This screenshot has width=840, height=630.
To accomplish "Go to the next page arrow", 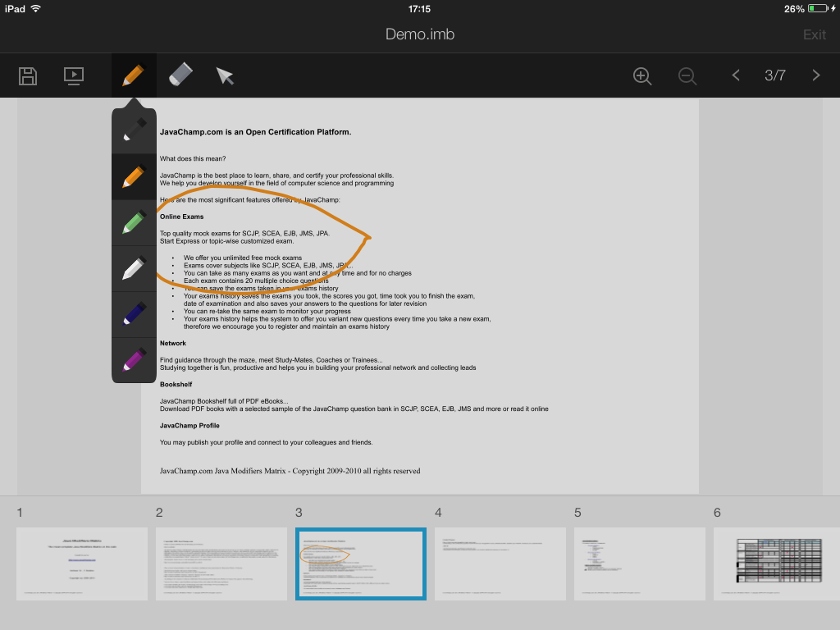I will [x=816, y=75].
